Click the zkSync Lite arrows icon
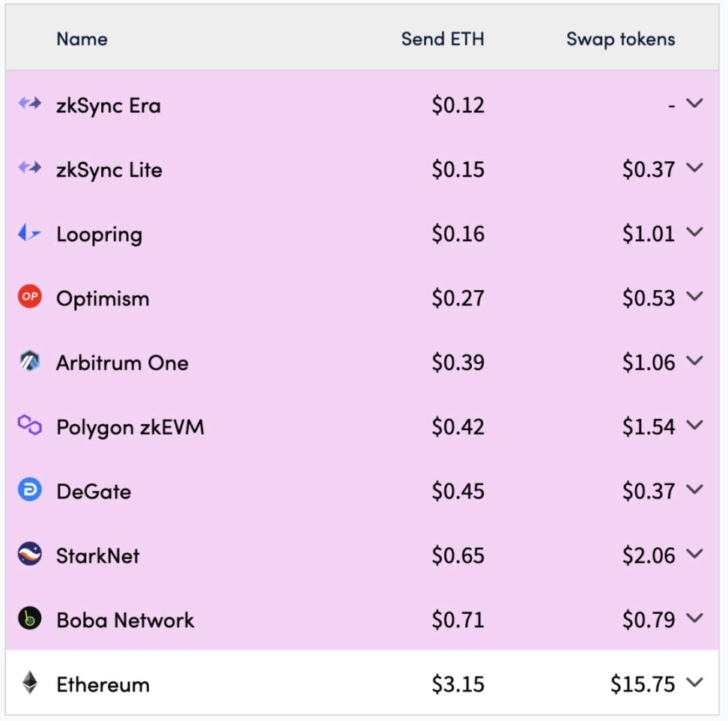Viewport: 728px width, 721px height. coord(30,167)
